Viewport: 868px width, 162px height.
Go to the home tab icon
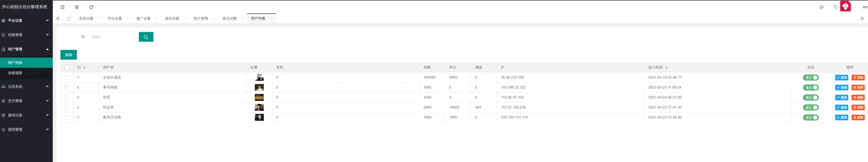(69, 19)
